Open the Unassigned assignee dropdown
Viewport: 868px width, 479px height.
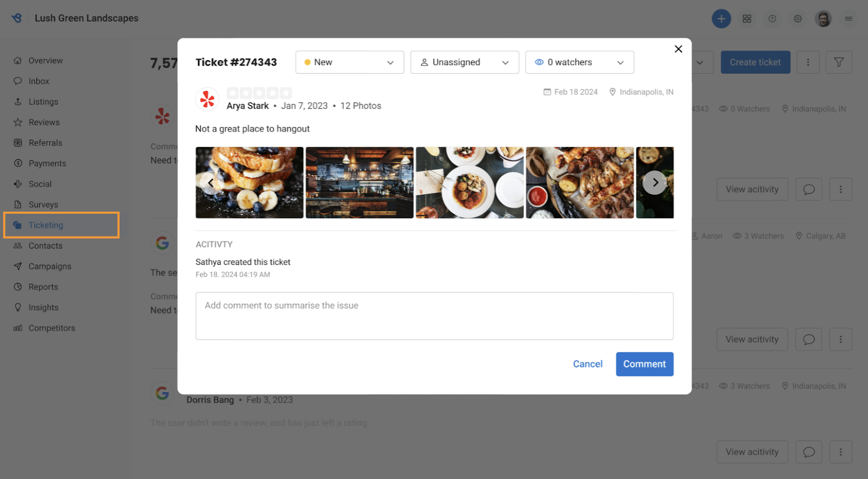[x=464, y=62]
